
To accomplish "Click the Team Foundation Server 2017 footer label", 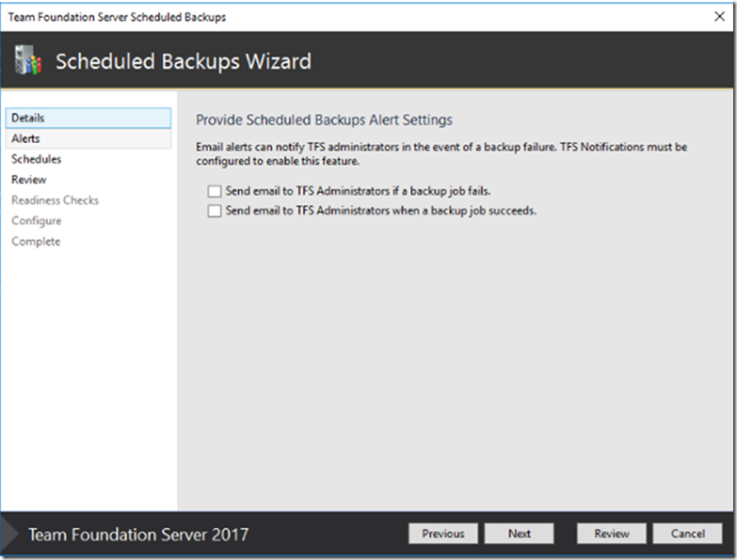I will [138, 535].
